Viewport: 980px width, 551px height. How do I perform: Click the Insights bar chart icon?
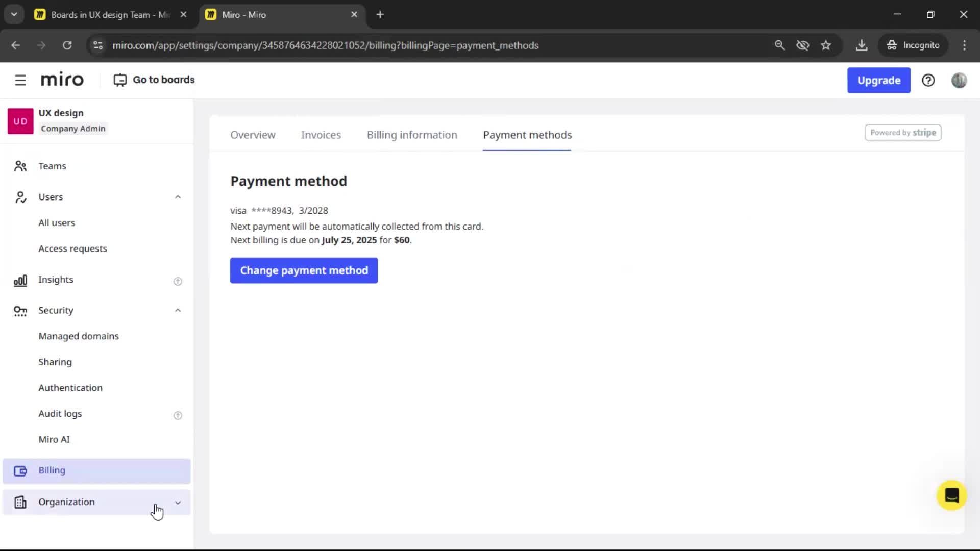20,280
